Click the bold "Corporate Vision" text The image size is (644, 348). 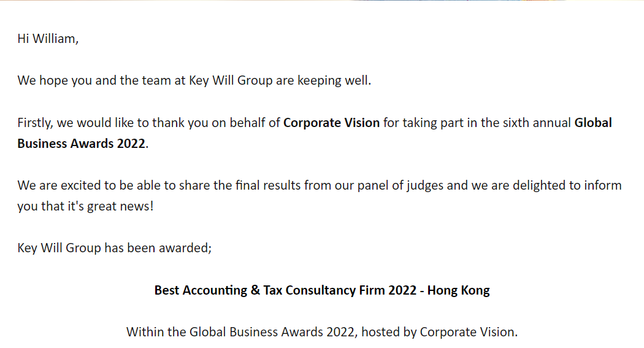(x=331, y=123)
